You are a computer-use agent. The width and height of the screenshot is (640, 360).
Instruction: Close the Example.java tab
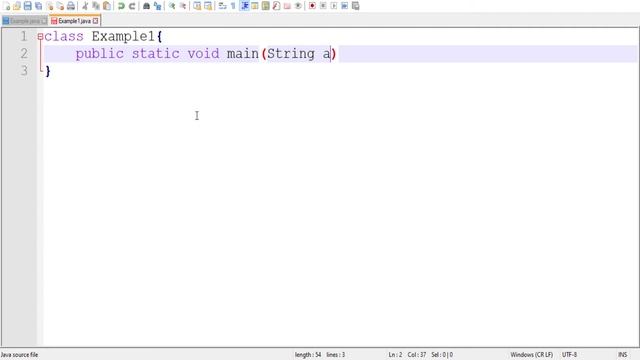coord(44,21)
